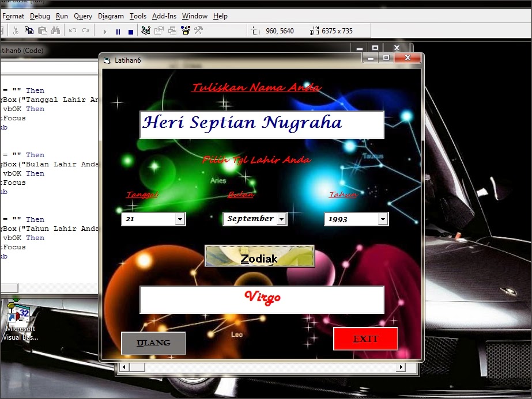Stop the running program with the End icon
The width and height of the screenshot is (532, 399).
(131, 31)
